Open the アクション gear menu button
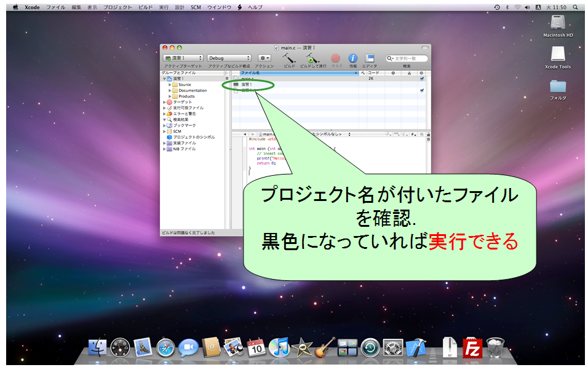 (x=264, y=58)
